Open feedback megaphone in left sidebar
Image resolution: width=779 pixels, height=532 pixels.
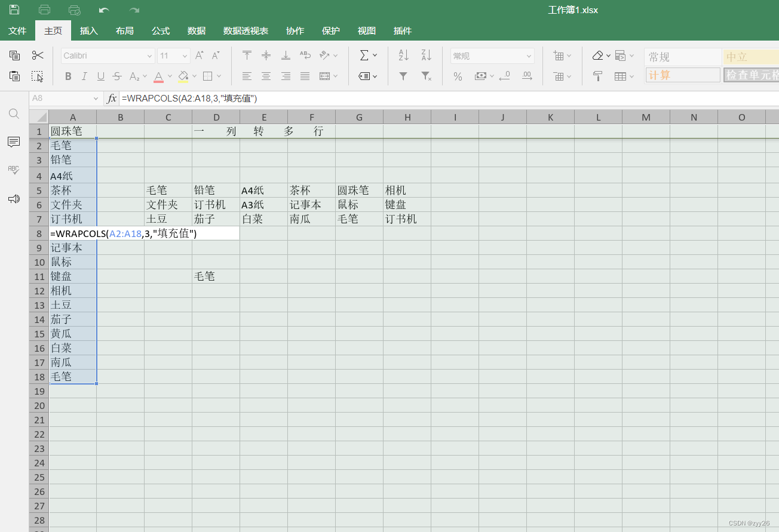pyautogui.click(x=14, y=199)
